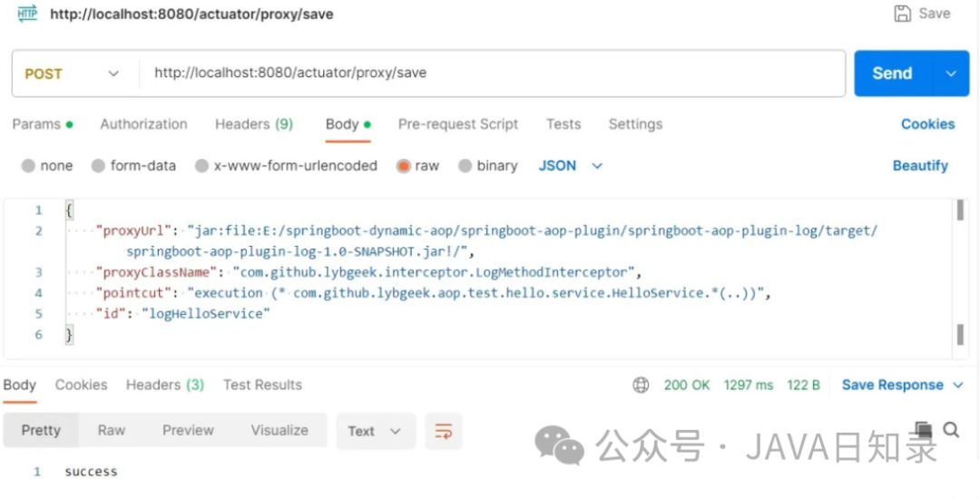980x499 pixels.
Task: Click the Cookies link
Action: 927,124
